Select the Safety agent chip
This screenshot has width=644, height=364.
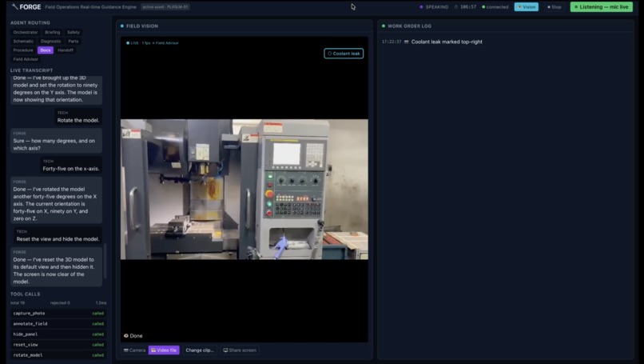point(73,32)
